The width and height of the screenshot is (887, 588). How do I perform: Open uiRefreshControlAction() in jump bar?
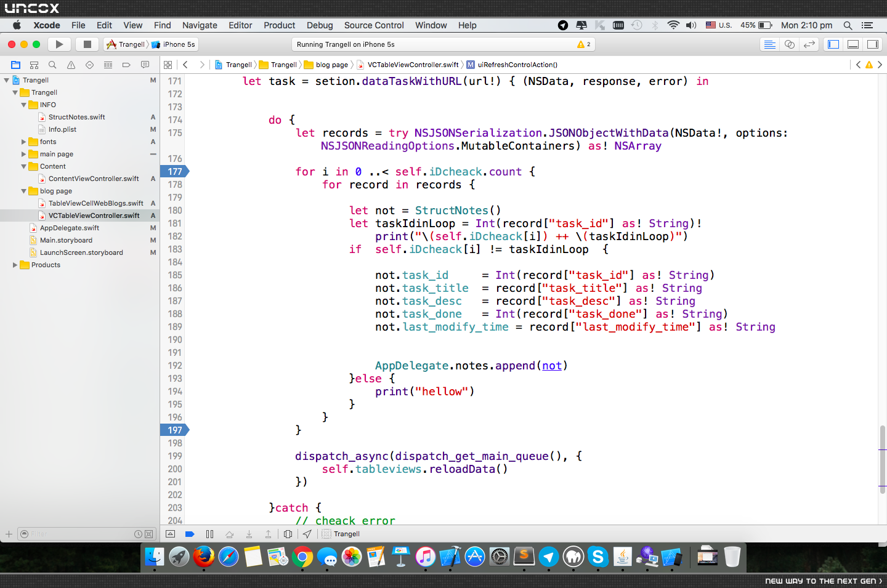(512, 65)
